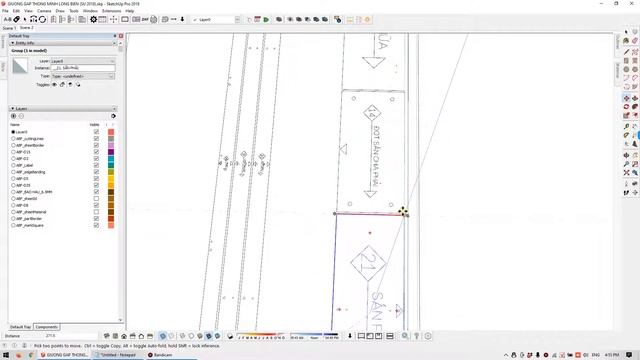640x360 pixels.
Task: Click the ZIP export icon in toolbar
Action: pos(145,20)
